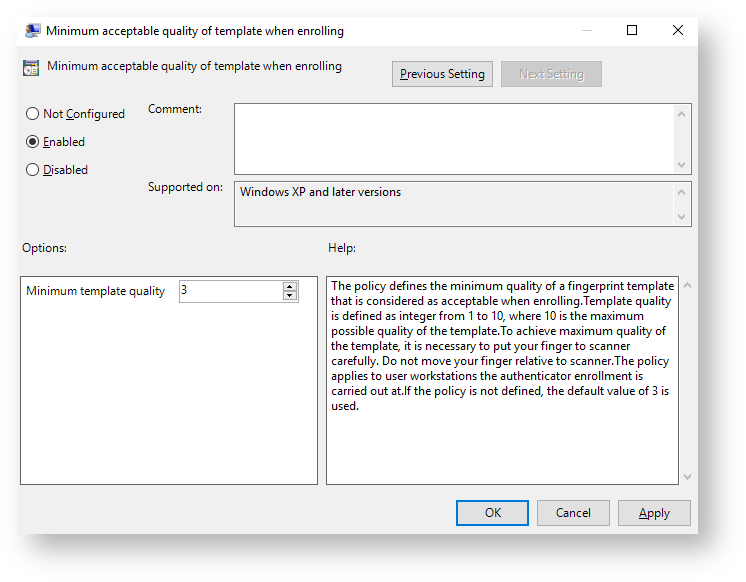Choose the Enabled radio option
Screen dimensions: 746x582
[33, 142]
